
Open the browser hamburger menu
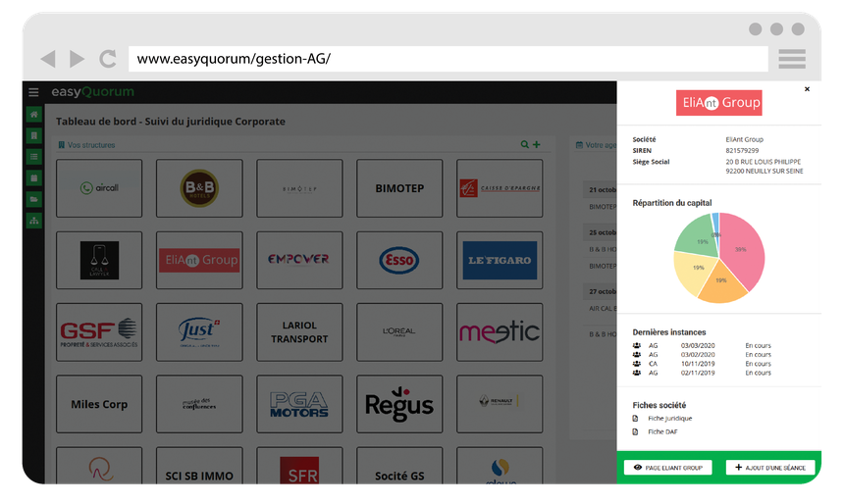pos(792,59)
